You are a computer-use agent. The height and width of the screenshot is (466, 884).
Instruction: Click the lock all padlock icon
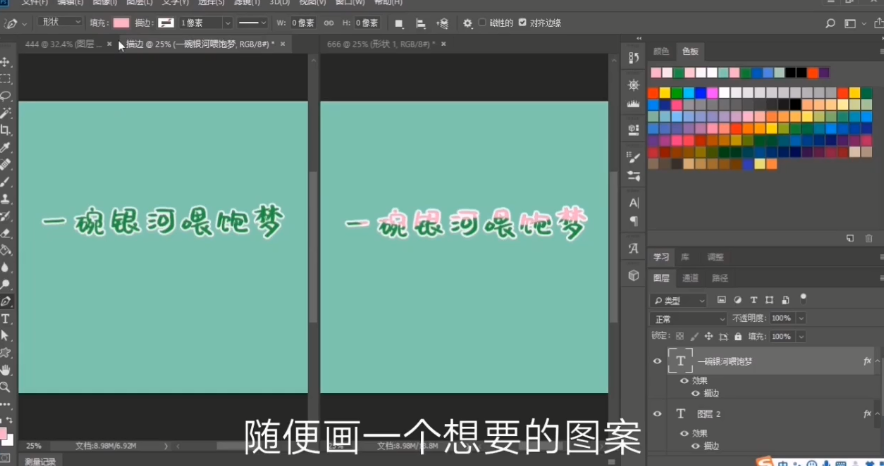738,336
